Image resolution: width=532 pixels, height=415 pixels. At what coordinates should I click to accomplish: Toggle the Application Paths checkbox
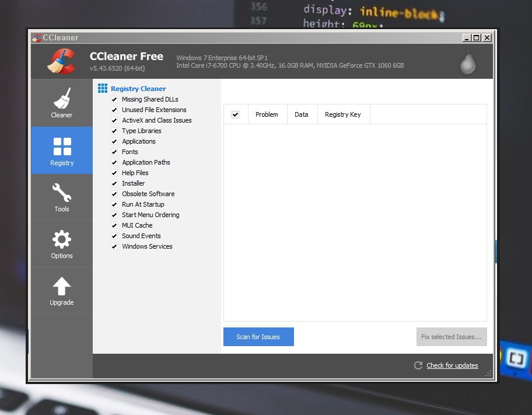click(114, 162)
